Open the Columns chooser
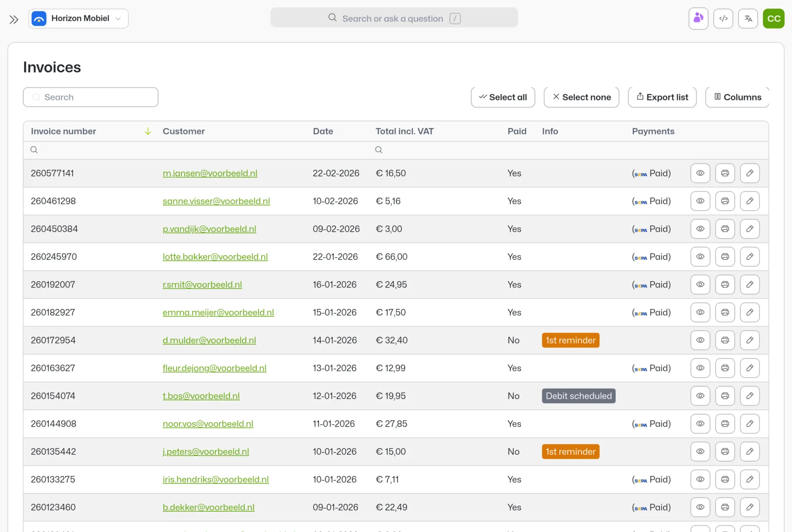This screenshot has height=532, width=792. tap(738, 97)
